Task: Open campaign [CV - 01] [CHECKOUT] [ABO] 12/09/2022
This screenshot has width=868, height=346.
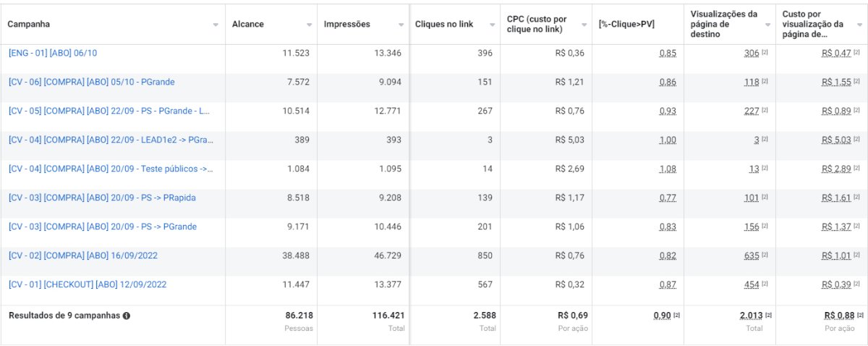Action: [x=87, y=285]
